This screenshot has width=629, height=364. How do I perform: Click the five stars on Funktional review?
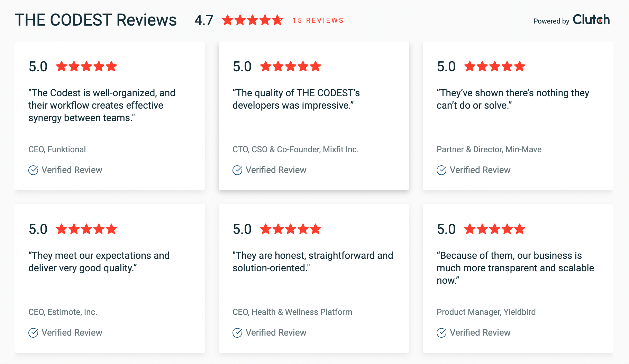pos(86,66)
